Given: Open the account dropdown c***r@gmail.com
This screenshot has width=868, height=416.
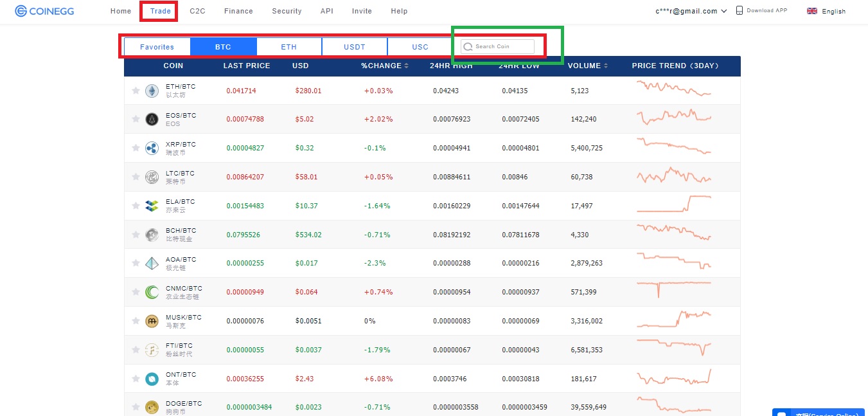Looking at the screenshot, I should 691,11.
